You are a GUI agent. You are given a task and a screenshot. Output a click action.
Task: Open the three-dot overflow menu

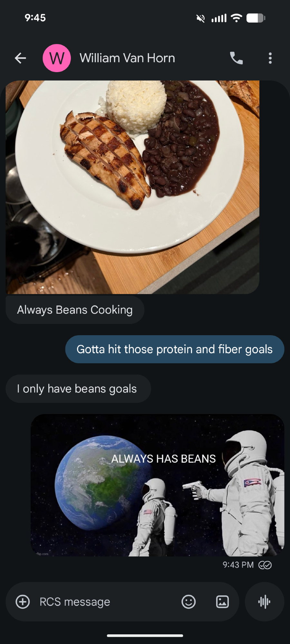tap(270, 58)
